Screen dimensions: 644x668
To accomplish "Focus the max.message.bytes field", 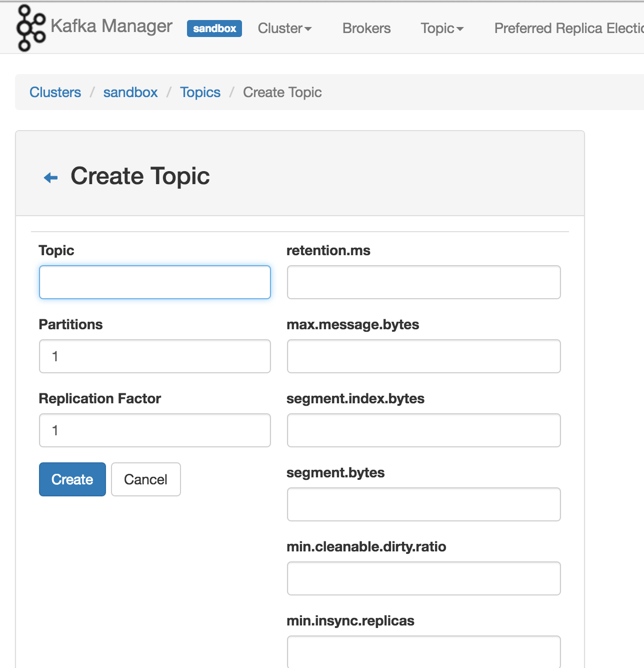I will tap(423, 356).
